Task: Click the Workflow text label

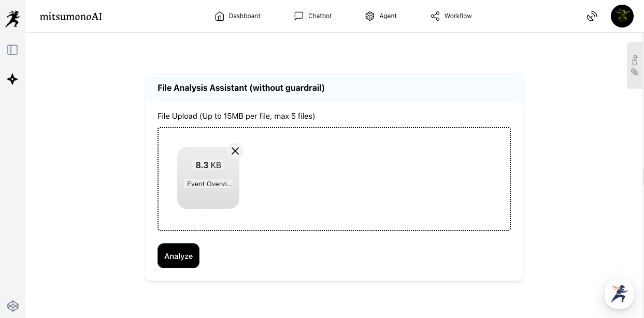Action: pyautogui.click(x=458, y=16)
